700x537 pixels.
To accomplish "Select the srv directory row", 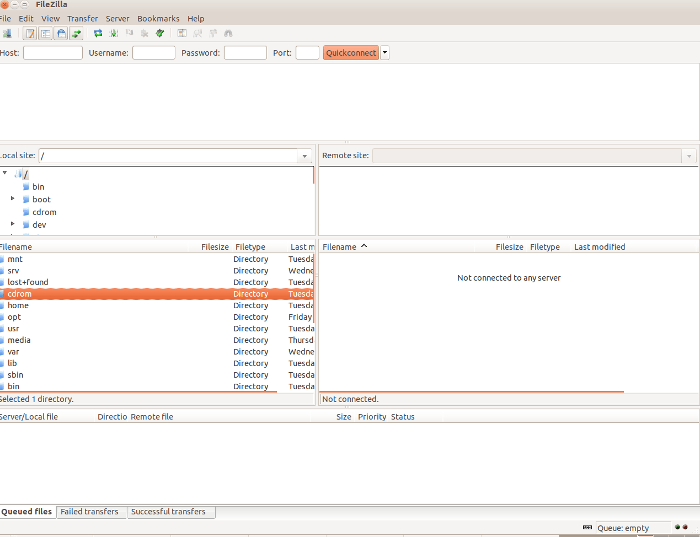I will (156, 271).
